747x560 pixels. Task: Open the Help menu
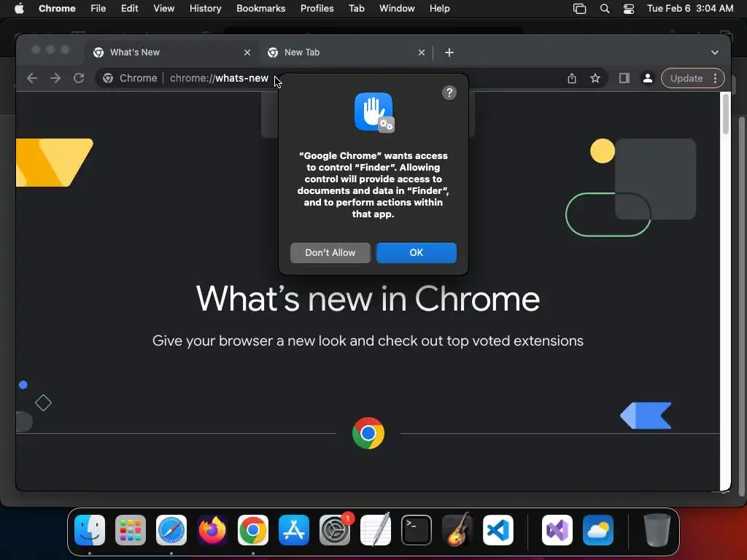click(439, 9)
